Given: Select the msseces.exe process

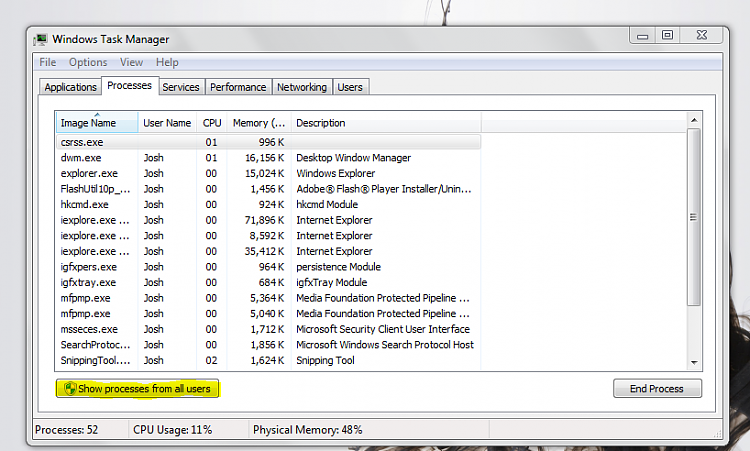Looking at the screenshot, I should 268,329.
